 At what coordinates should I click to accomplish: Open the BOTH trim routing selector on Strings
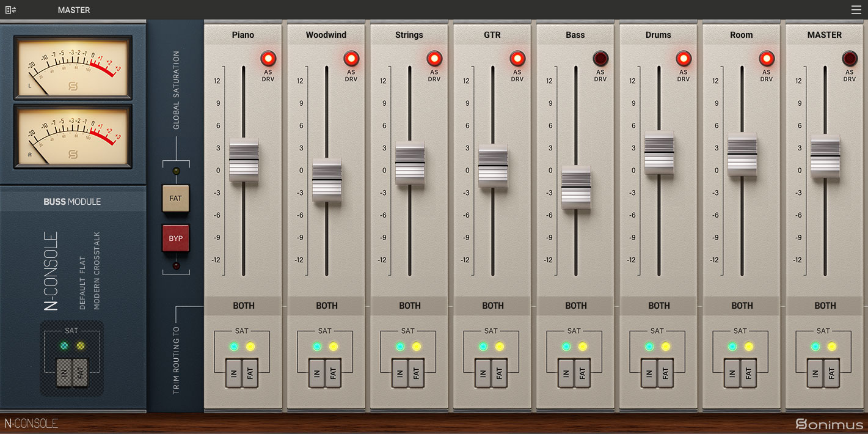pyautogui.click(x=410, y=306)
